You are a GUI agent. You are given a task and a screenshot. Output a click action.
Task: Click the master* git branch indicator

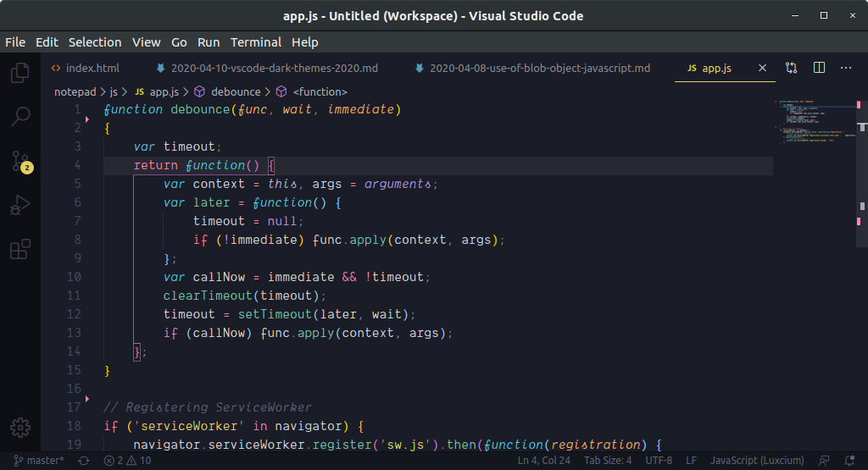tap(39, 461)
